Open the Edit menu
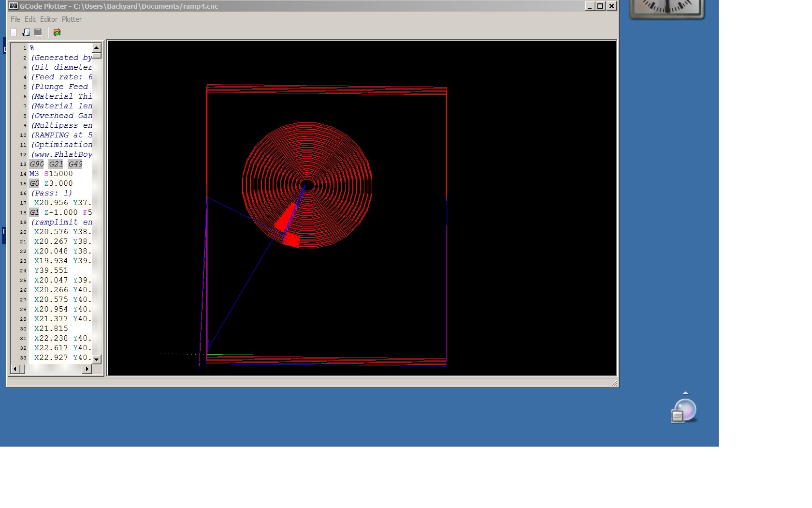The height and width of the screenshot is (508, 812). tap(30, 19)
